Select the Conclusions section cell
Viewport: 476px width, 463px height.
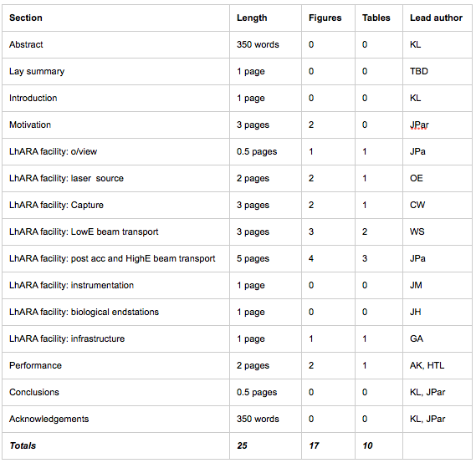point(115,392)
